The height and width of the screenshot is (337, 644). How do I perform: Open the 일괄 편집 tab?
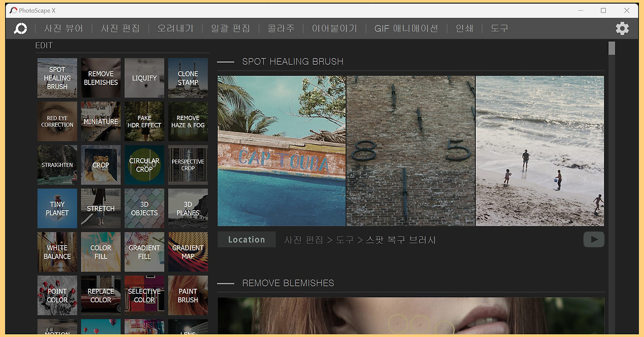(230, 29)
